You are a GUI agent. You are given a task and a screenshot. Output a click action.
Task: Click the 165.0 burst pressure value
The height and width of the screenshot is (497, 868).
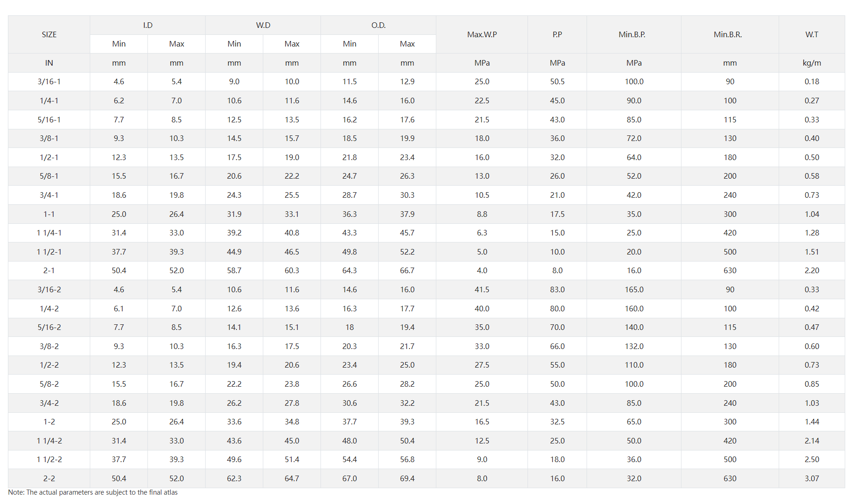click(634, 289)
